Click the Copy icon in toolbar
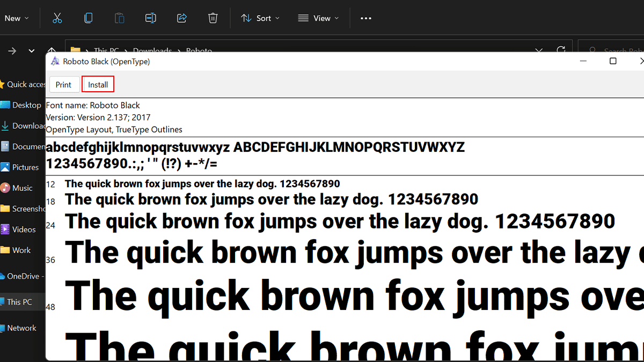This screenshot has width=644, height=362. coord(89,18)
